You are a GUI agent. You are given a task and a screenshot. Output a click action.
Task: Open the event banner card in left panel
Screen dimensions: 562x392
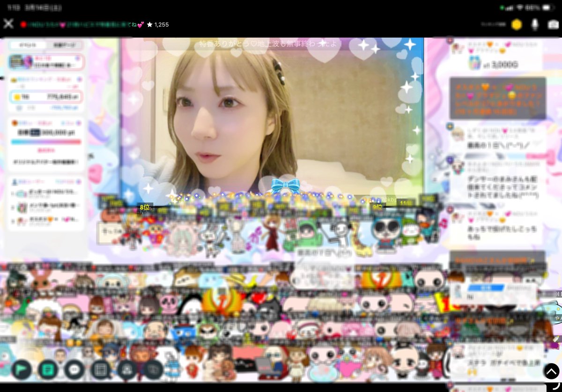46,62
